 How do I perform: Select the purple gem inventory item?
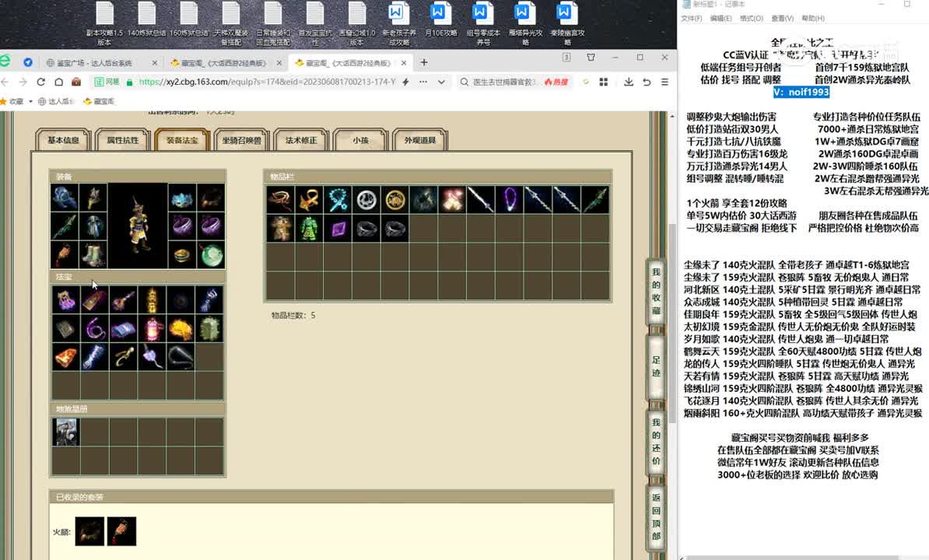click(338, 229)
